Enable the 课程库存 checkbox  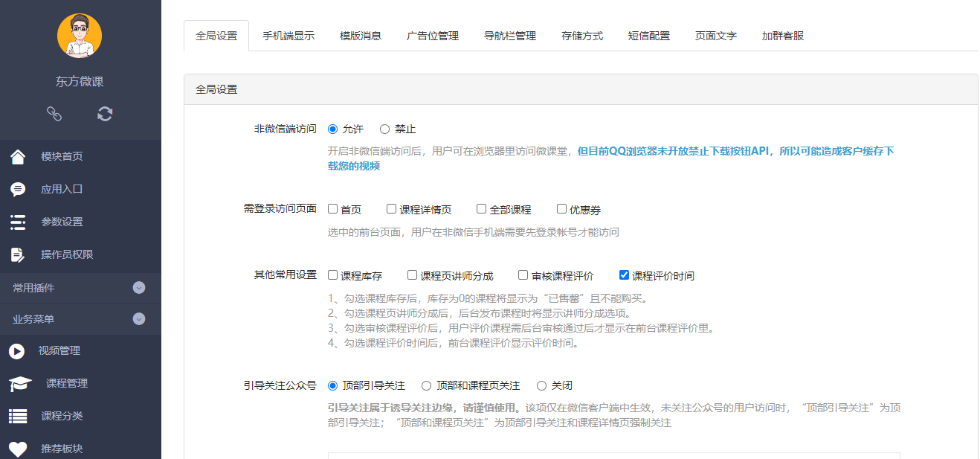pos(332,274)
